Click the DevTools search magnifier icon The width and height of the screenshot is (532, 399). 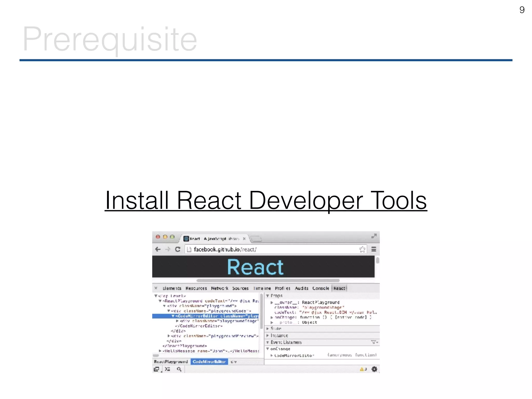point(179,369)
